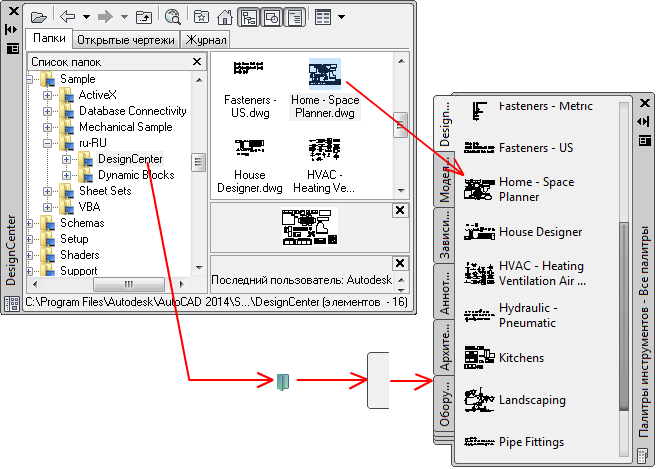Close the Список папок folder list pane

(x=197, y=62)
